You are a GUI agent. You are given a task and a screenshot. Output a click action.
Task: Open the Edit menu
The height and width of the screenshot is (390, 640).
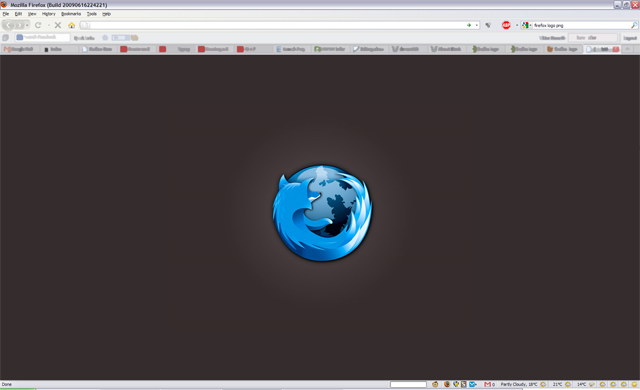(x=18, y=14)
